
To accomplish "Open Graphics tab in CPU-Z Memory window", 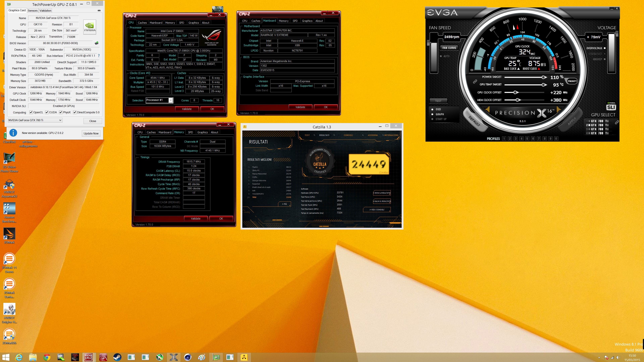I will point(202,132).
